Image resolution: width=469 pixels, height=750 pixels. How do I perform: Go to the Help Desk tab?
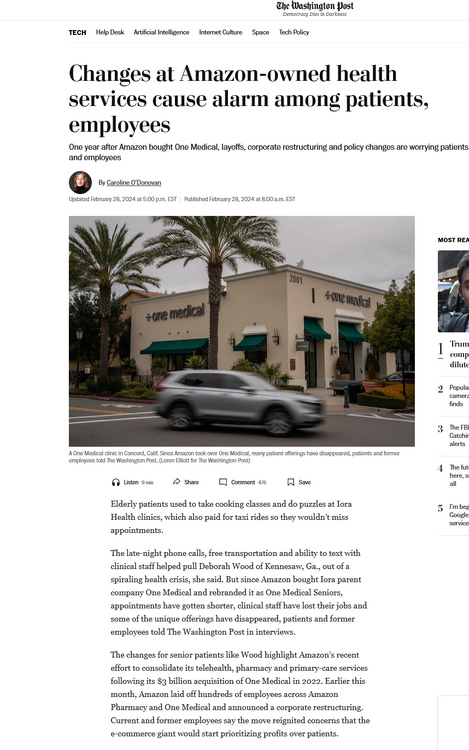point(110,32)
